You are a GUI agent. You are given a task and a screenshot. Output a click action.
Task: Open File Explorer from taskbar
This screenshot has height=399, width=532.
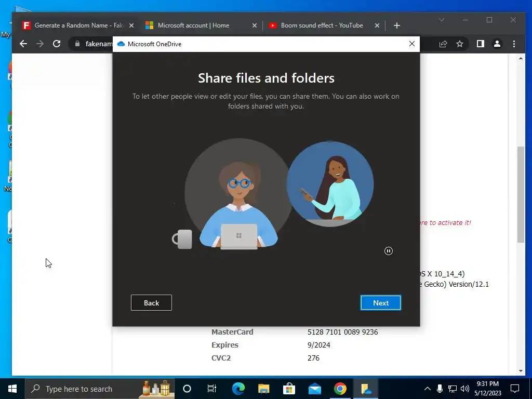(x=263, y=389)
